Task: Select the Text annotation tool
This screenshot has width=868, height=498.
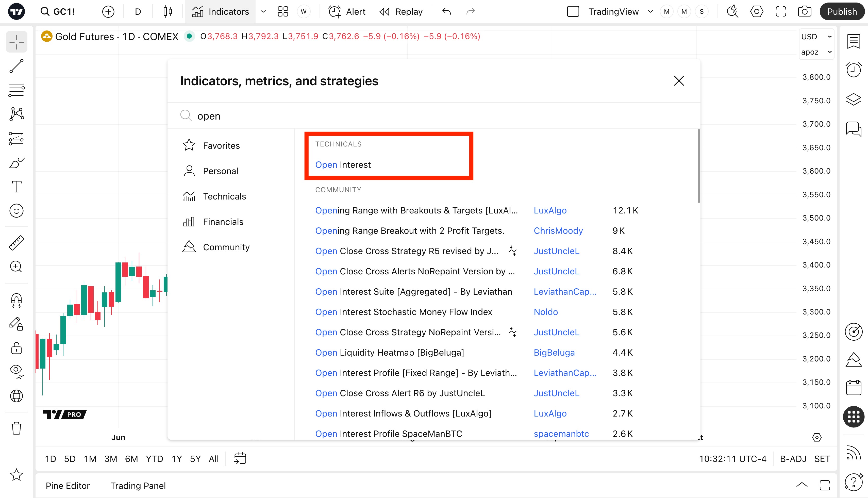Action: tap(16, 187)
